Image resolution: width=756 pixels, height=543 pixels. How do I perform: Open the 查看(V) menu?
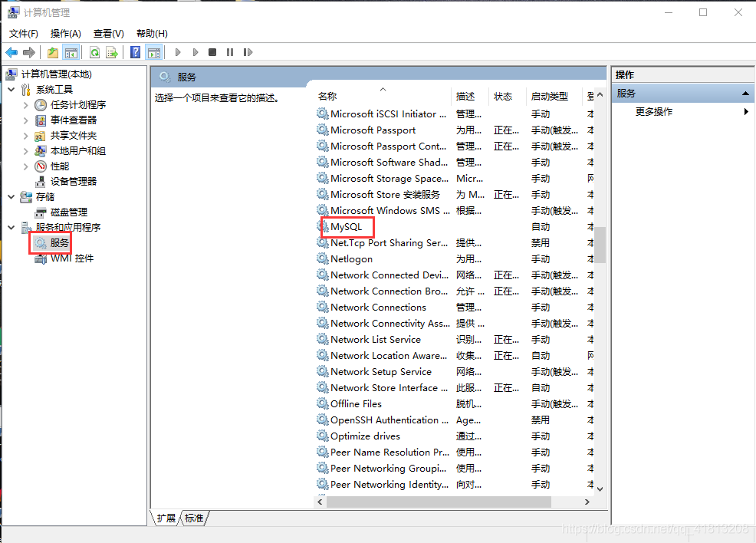[108, 33]
